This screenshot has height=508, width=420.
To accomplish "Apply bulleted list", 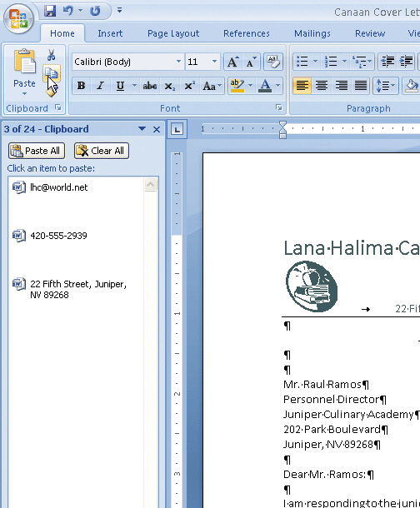I will tap(302, 62).
